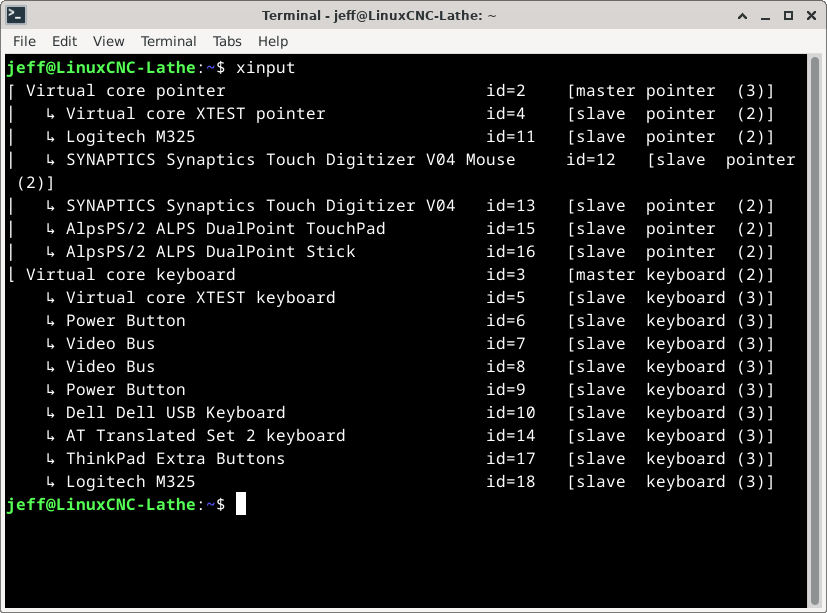This screenshot has width=827, height=613.
Task: Open the Tabs menu
Action: (227, 41)
